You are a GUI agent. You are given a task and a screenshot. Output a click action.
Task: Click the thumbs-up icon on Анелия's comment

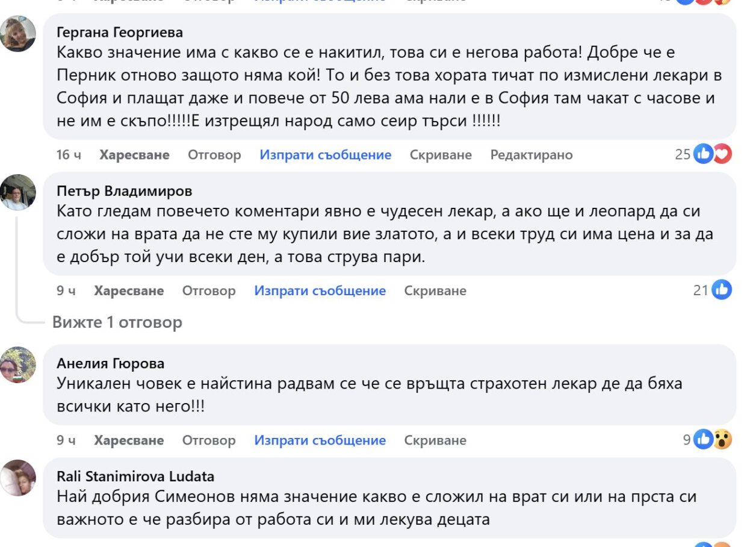coord(703,440)
